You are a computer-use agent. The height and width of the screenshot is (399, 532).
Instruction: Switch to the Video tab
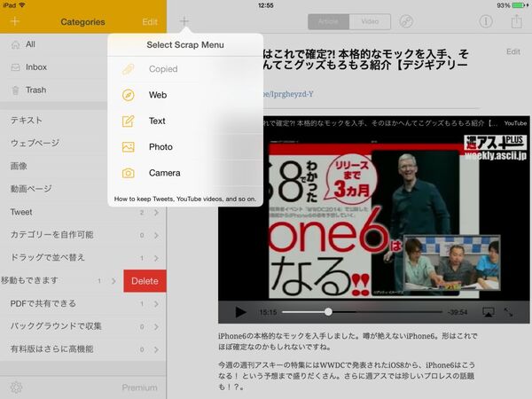pos(370,21)
